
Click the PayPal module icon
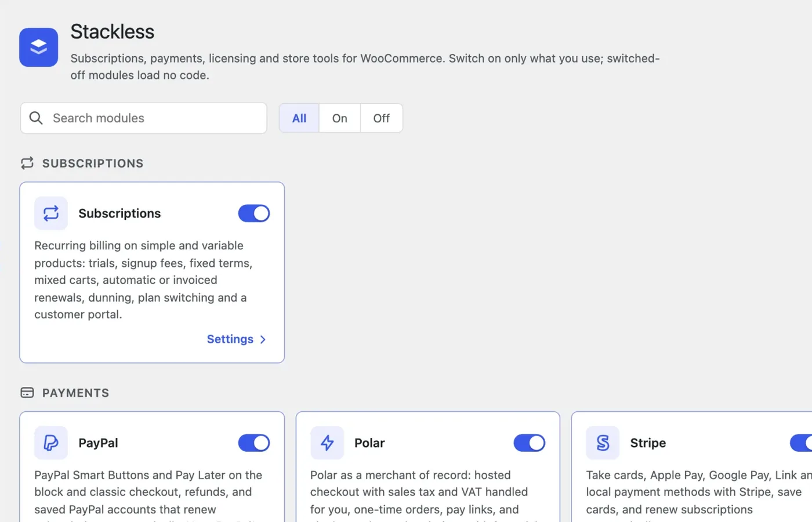(51, 443)
